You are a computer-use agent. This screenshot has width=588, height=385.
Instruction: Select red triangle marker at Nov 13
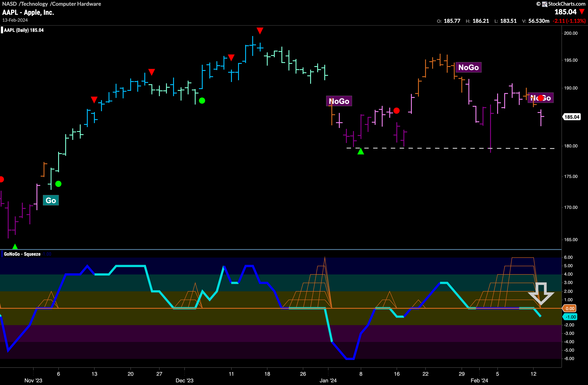[x=94, y=99]
